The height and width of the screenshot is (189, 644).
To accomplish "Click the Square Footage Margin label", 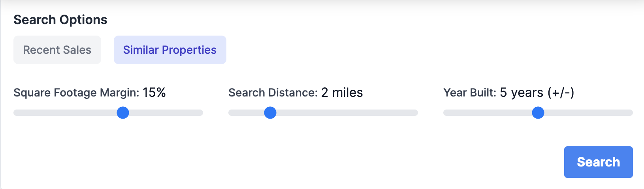I will pyautogui.click(x=76, y=93).
